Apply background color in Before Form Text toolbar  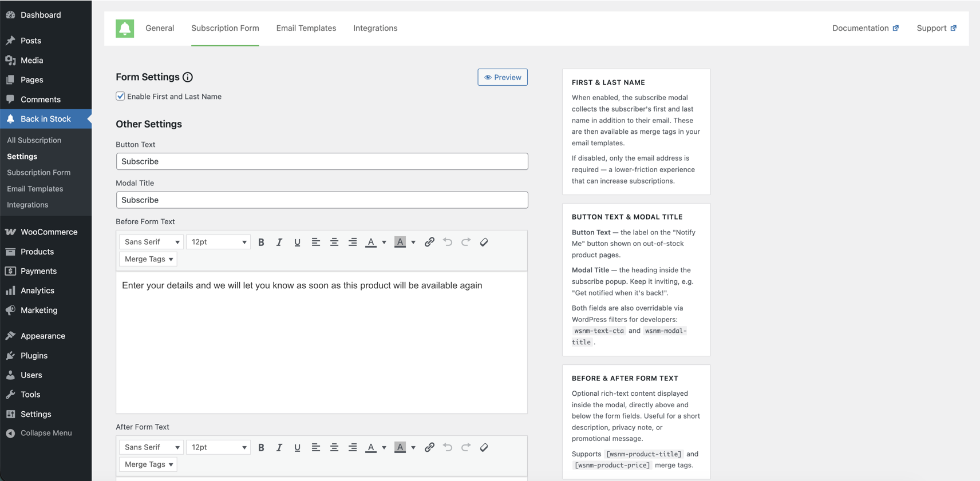tap(400, 242)
